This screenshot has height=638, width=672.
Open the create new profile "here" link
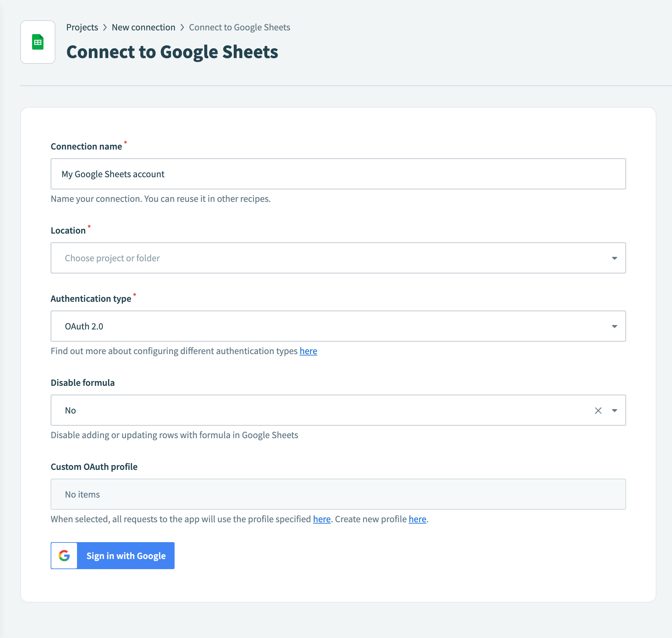pos(417,519)
